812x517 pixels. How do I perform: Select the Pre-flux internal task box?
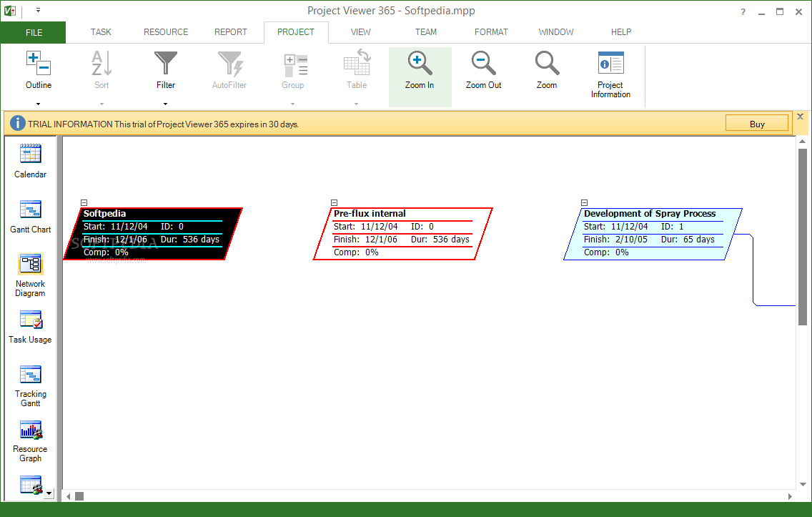(x=403, y=234)
